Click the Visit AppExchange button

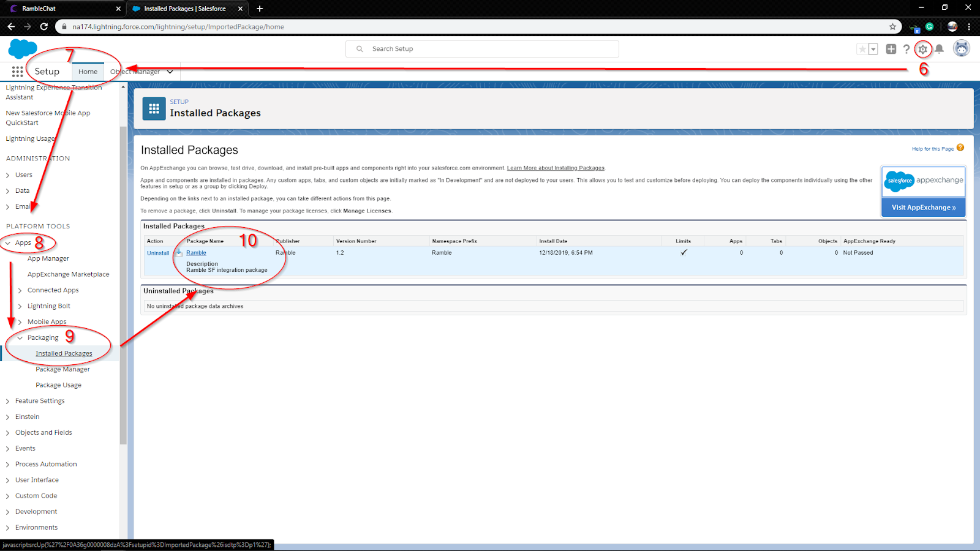pos(924,208)
